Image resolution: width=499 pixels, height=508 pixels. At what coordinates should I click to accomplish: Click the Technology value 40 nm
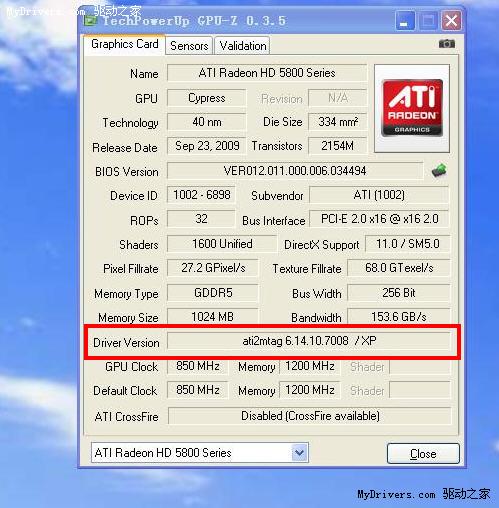pyautogui.click(x=206, y=122)
